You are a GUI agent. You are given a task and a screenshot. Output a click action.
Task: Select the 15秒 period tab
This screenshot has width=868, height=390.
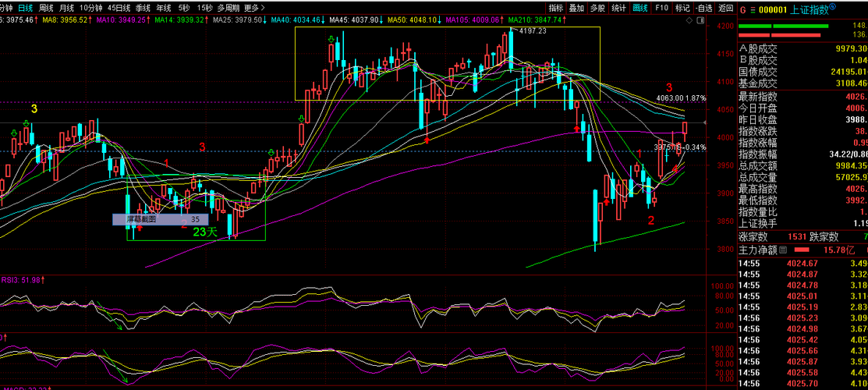click(x=205, y=8)
